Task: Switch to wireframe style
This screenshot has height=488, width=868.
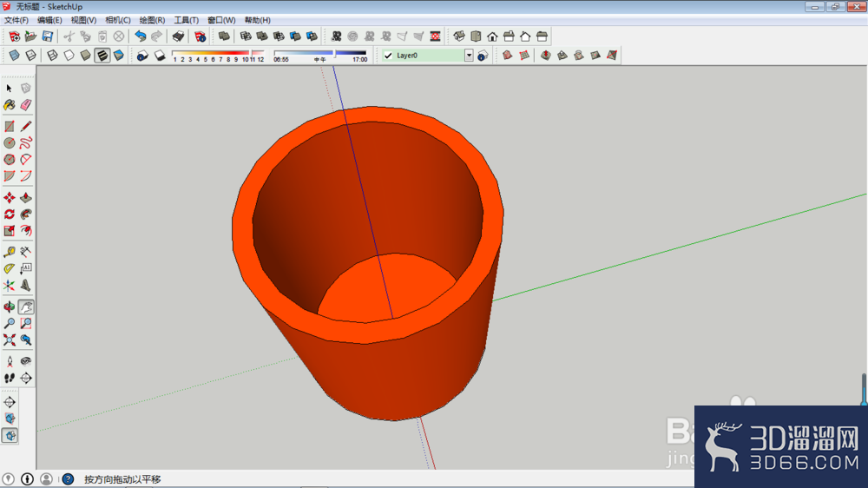Action: 52,56
